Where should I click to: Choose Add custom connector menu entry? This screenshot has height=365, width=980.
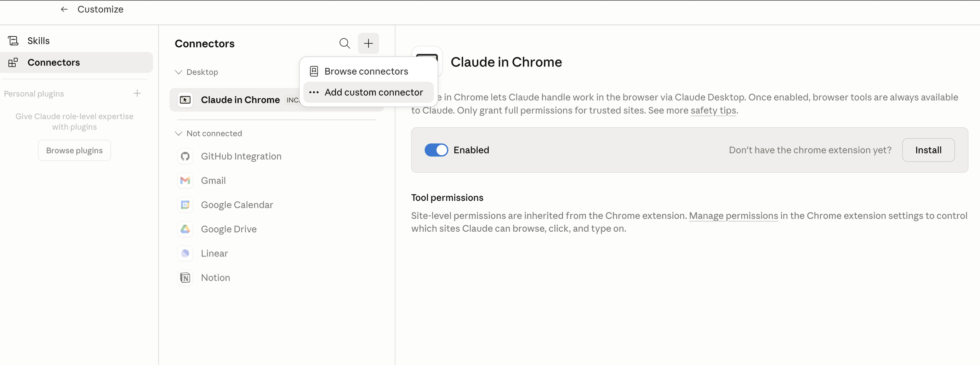coord(368,92)
